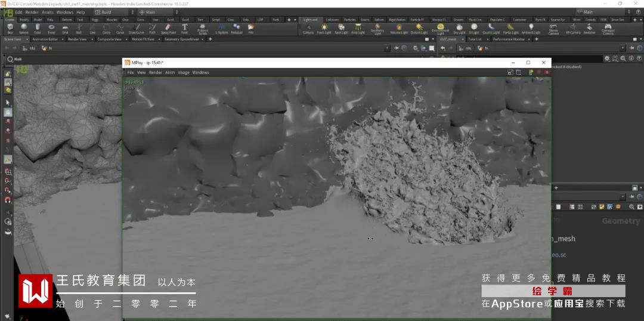Open the parameter pane gear settings icon
Image resolution: width=644 pixels, height=321 pixels.
pos(607,59)
